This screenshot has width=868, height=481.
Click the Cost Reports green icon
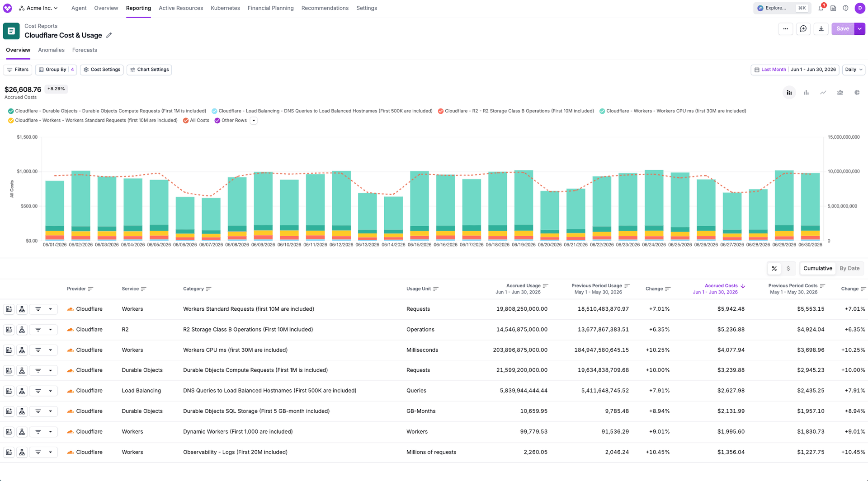(x=11, y=31)
